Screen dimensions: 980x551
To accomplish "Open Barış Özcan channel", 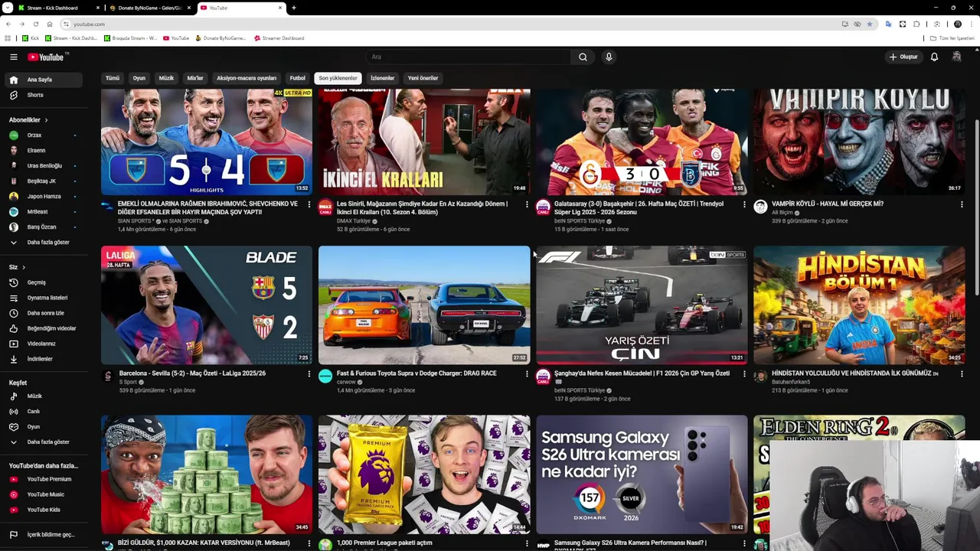I will [45, 227].
